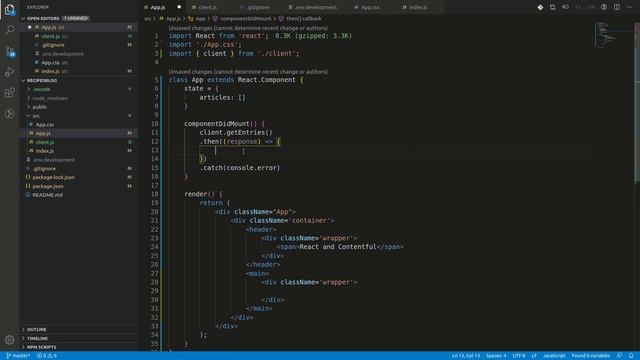
Task: Open the Explorer view in activity bar
Action: click(10, 9)
